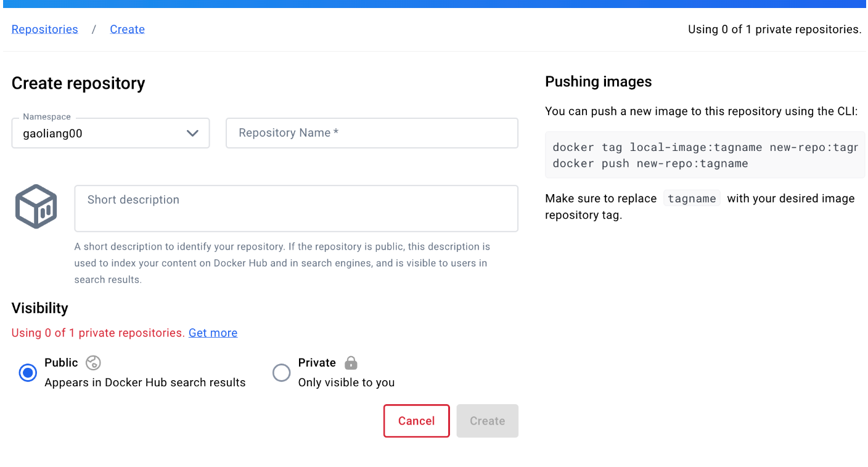Screen dimensions: 868x467
Task: Focus the Repository Name field
Action: click(x=372, y=133)
